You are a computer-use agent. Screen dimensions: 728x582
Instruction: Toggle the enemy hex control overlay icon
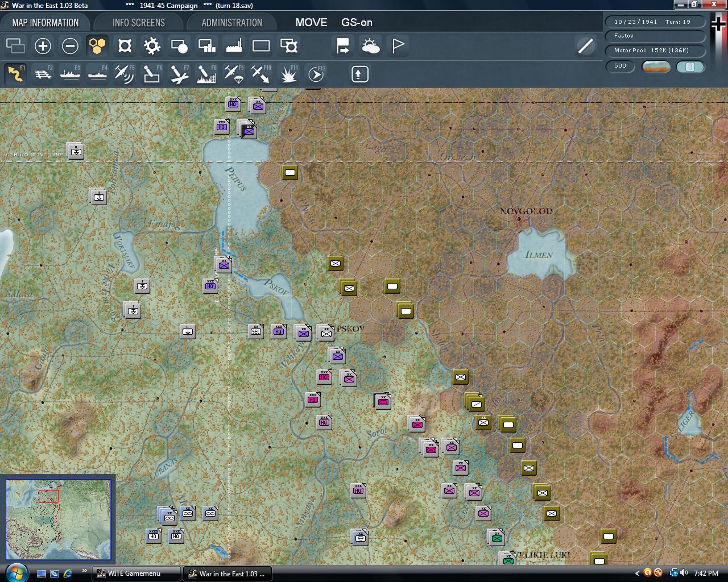point(125,46)
